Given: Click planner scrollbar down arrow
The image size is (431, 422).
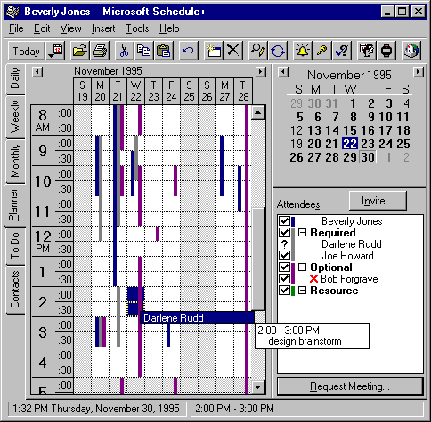Looking at the screenshot, I should tap(258, 387).
